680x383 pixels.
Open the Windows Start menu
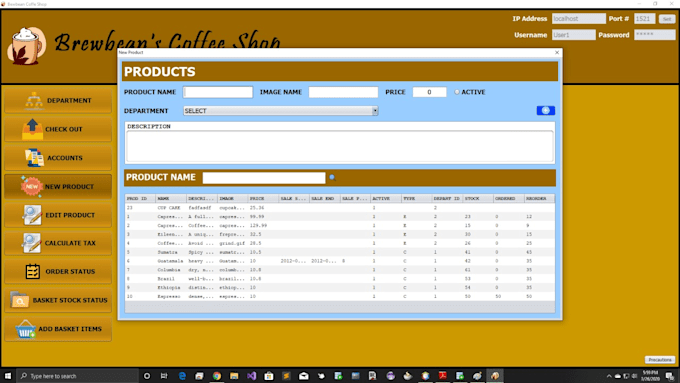[x=8, y=376]
